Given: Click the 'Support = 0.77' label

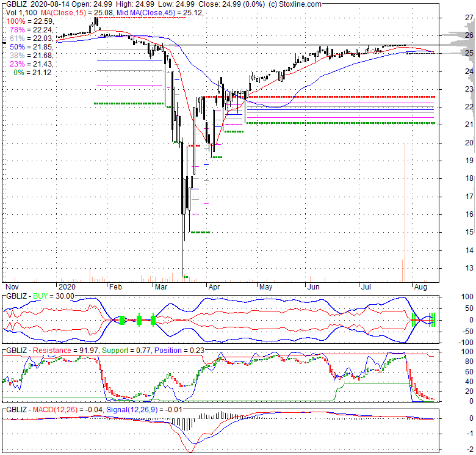Looking at the screenshot, I should pos(126,351).
